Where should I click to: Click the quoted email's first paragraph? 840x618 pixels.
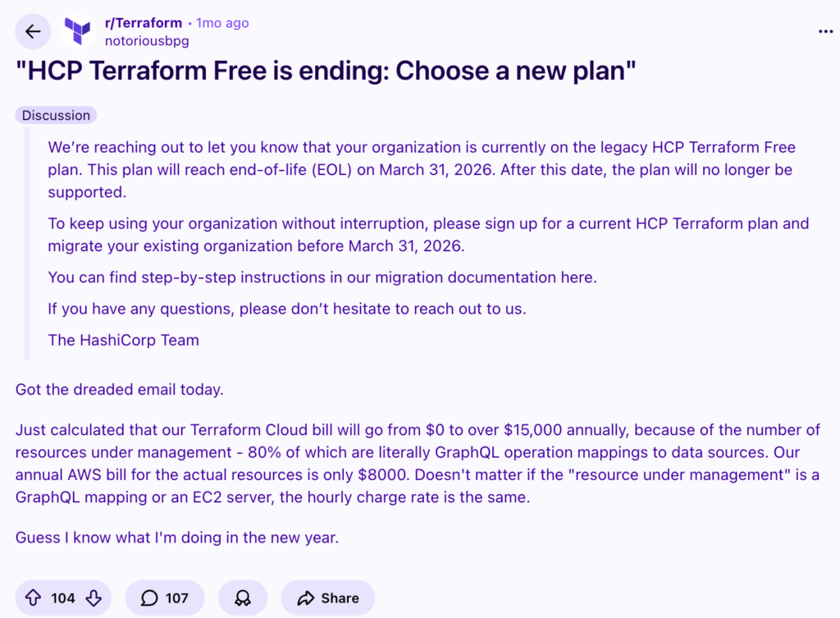[422, 170]
